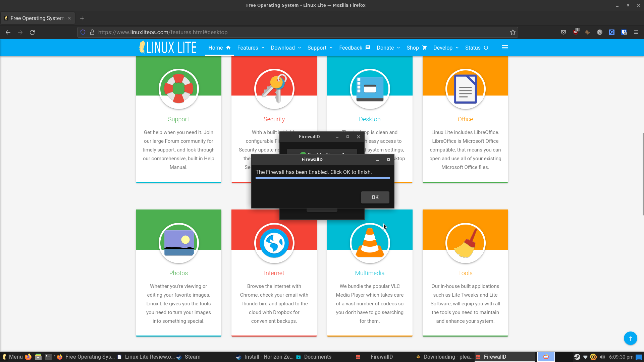Open the Menu button in taskbar
The height and width of the screenshot is (362, 644).
[12, 357]
